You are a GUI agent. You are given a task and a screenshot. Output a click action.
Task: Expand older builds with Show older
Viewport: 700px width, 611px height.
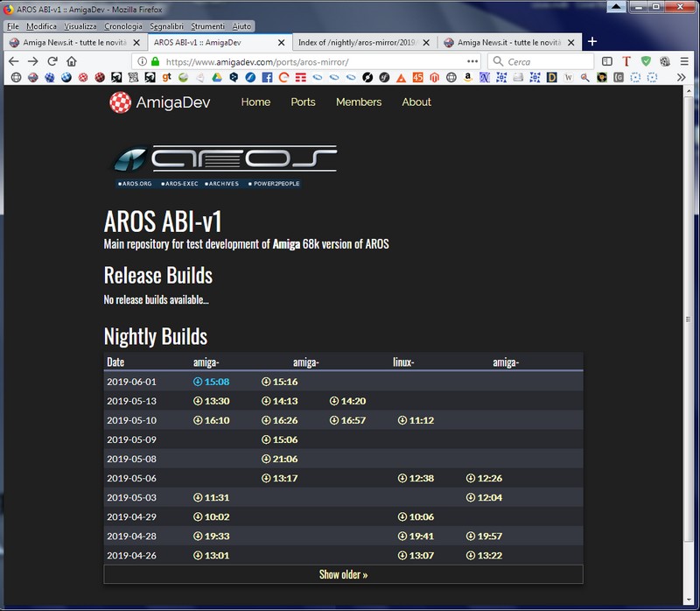[343, 574]
